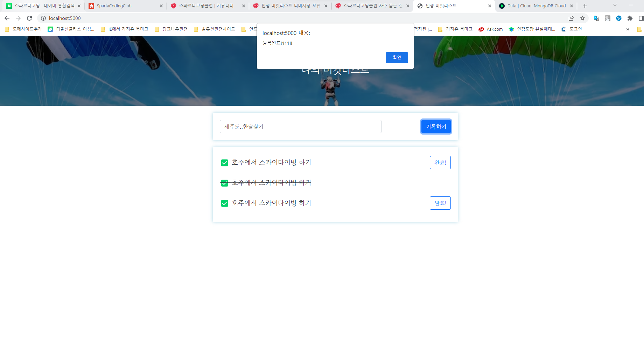Open the blue shield V extension

pos(619,18)
